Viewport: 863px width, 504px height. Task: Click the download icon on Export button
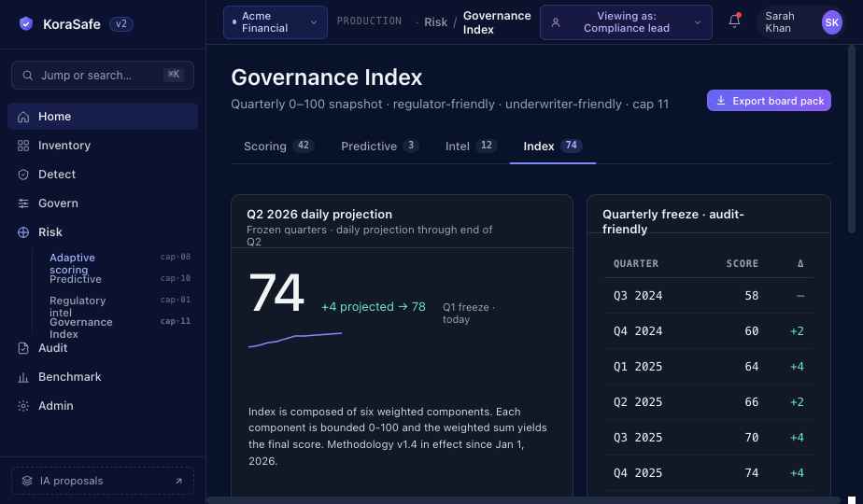(720, 100)
